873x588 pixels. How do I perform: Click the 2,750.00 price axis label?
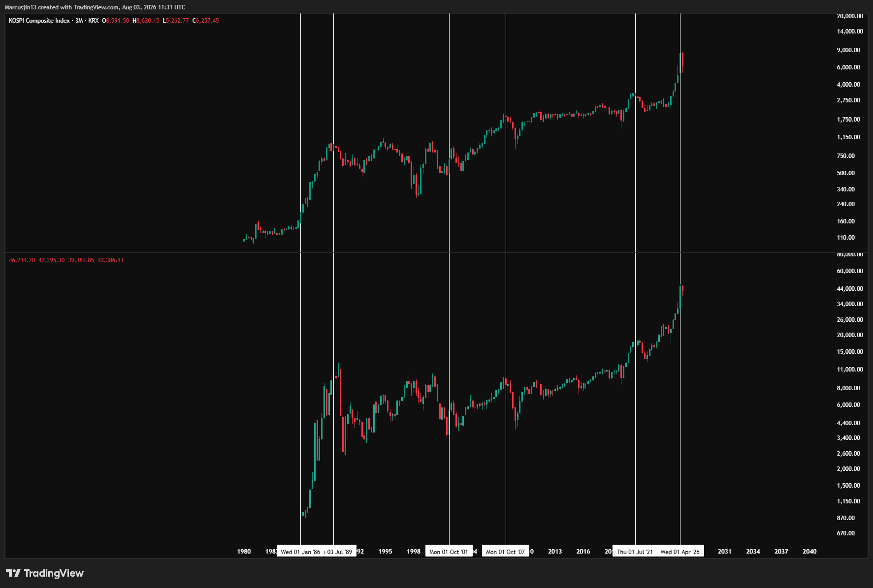click(x=849, y=100)
